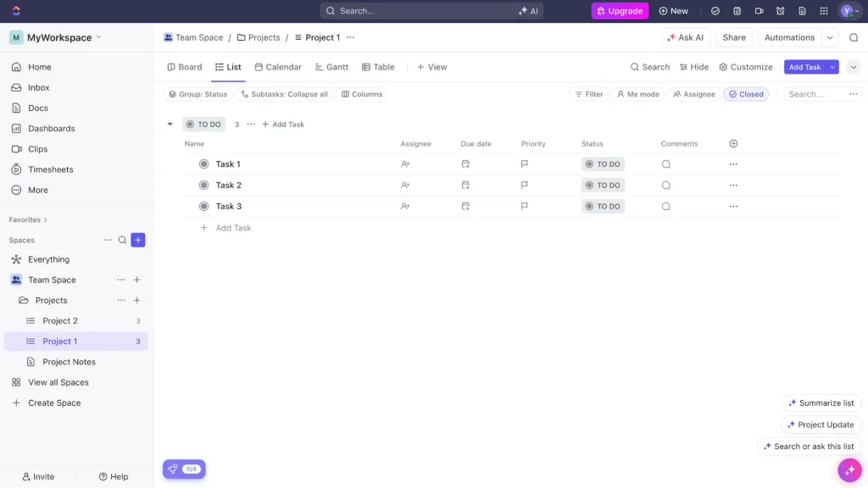Screen dimensions: 868x488
Task: Search spaces using the sidebar magnifier icon
Action: point(122,240)
